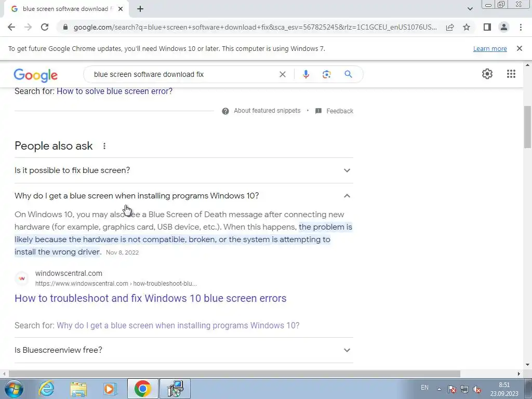Bookmark this page with star icon
The image size is (532, 399).
point(467,27)
